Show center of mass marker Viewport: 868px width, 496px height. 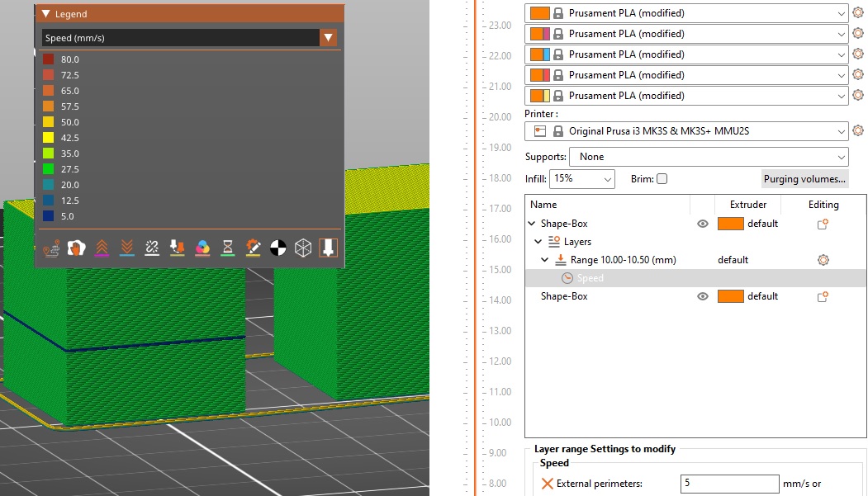point(279,248)
